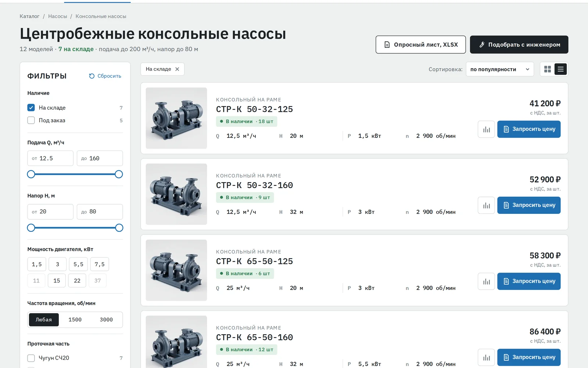
Task: Click price '52 900 ₽'
Action: (x=545, y=180)
